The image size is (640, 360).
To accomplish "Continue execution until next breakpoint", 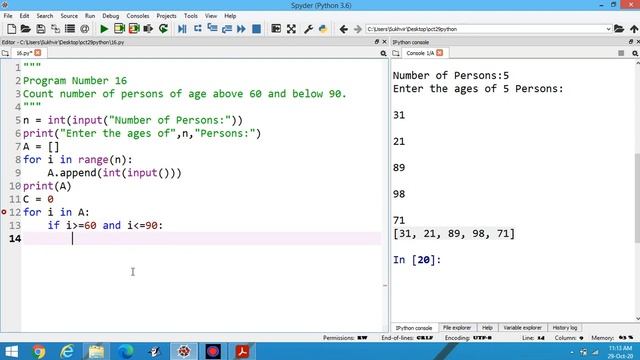I will 241,29.
